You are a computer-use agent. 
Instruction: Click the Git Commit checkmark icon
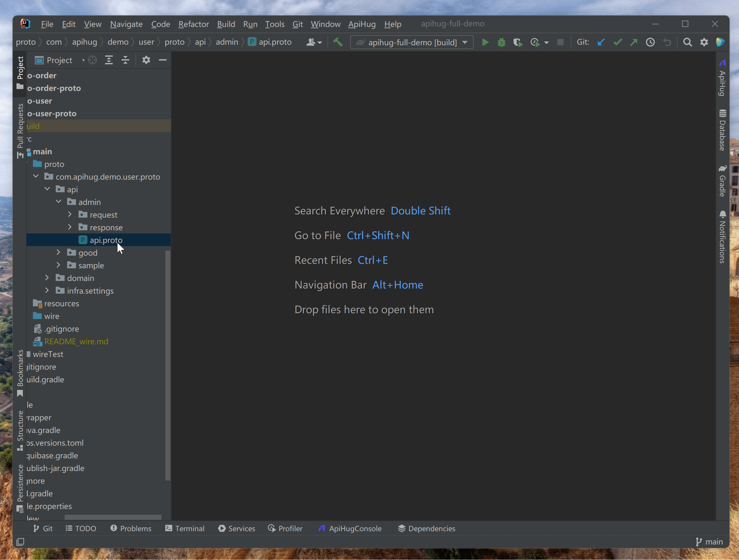[617, 42]
